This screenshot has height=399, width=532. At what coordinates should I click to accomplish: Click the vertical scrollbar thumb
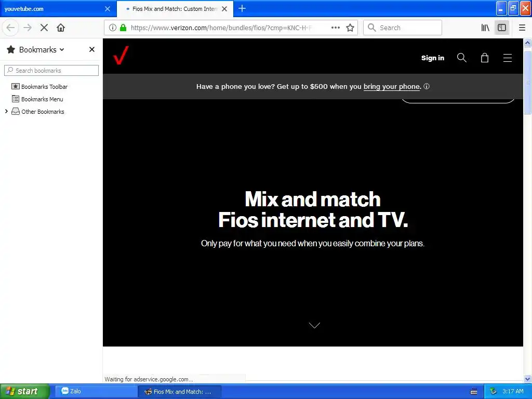coord(528,83)
